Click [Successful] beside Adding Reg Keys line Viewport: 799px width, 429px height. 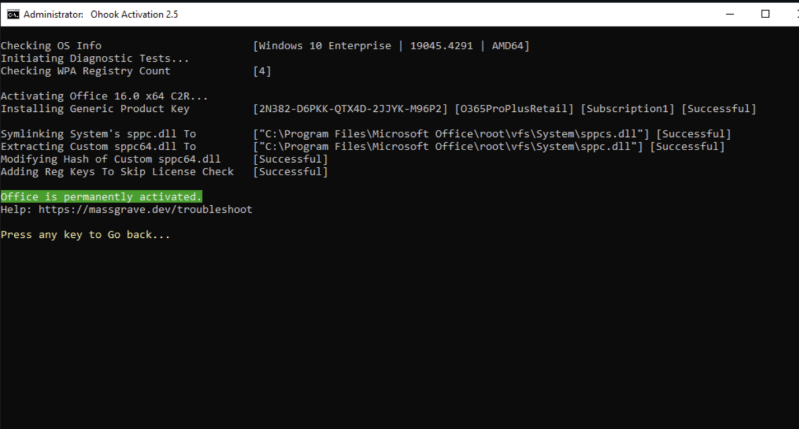[x=290, y=172]
